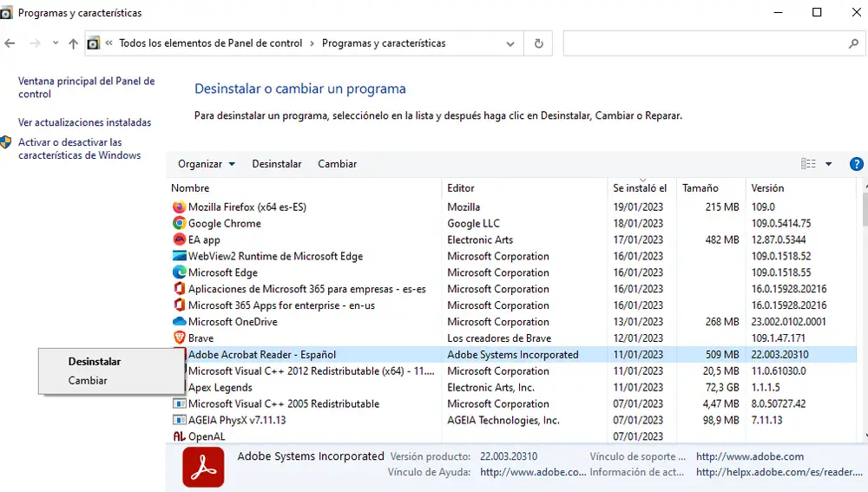Sort by the Se instaló el column header

pos(640,188)
